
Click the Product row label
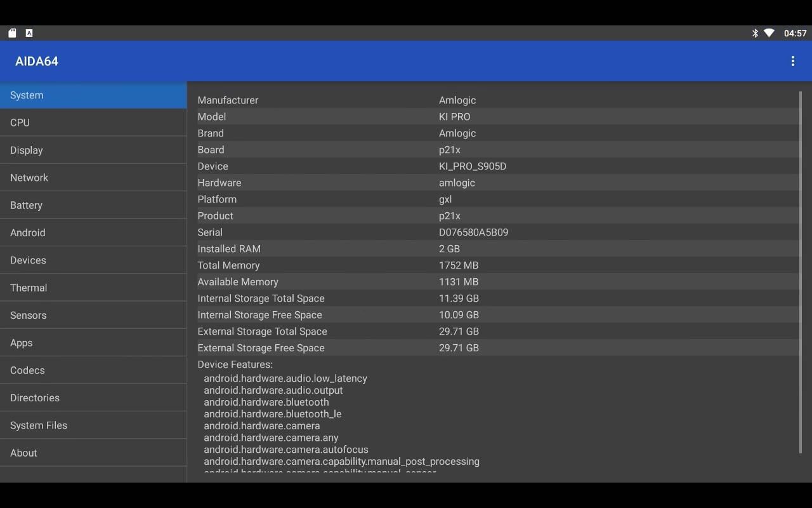coord(215,216)
